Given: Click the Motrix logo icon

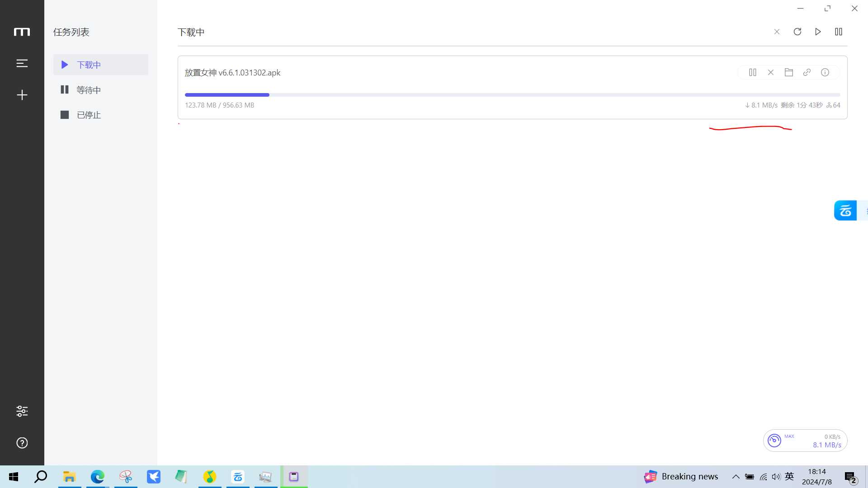Looking at the screenshot, I should pos(22,32).
